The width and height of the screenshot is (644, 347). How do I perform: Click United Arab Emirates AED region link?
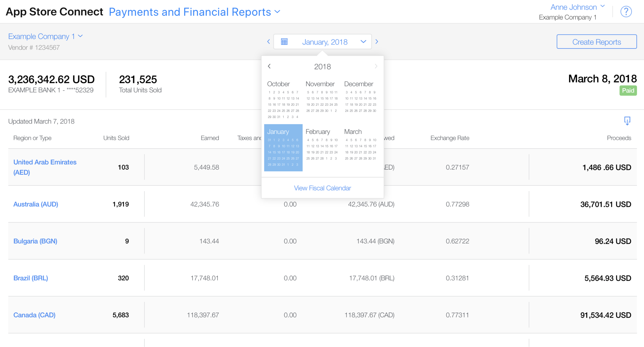[x=45, y=167]
